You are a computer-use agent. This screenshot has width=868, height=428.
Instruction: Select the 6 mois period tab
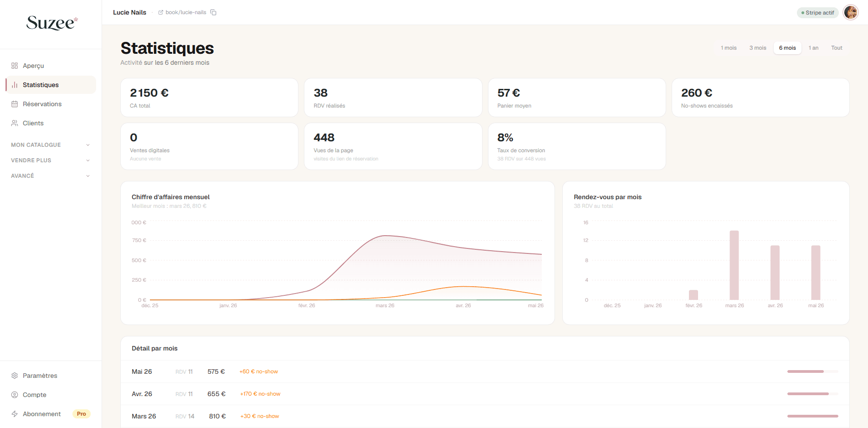pos(787,48)
